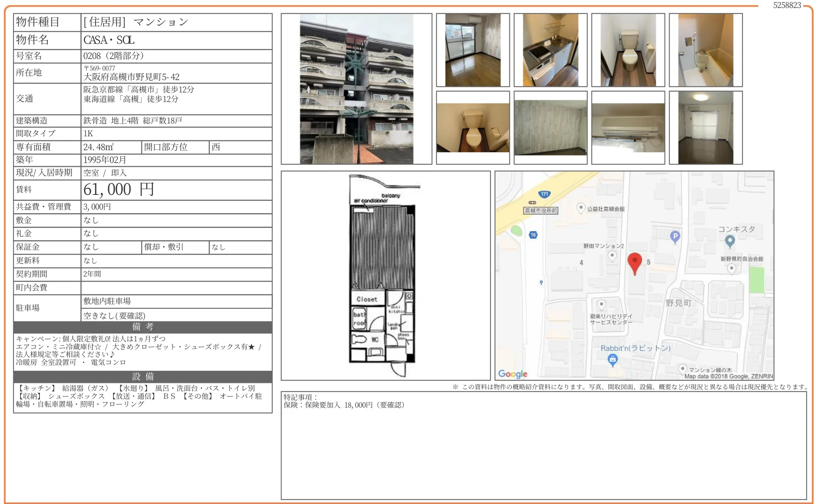819x504 pixels.
Task: Click the 備考 section header
Action: (x=143, y=327)
